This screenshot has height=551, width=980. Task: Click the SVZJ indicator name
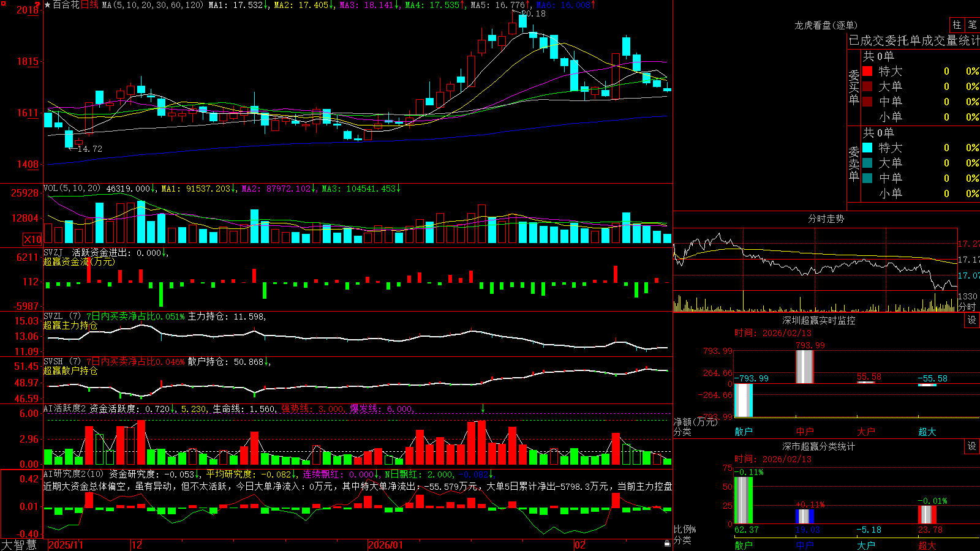(x=53, y=252)
